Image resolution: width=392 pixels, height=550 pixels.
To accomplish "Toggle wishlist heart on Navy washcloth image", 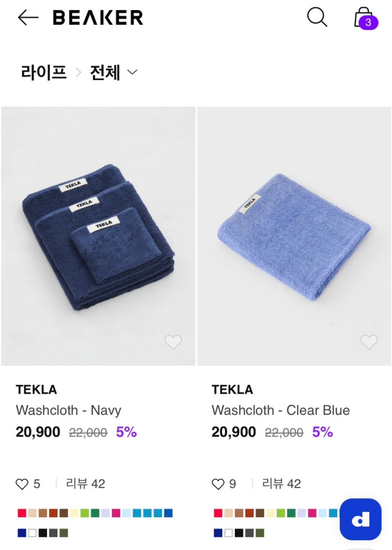I will coord(173,342).
